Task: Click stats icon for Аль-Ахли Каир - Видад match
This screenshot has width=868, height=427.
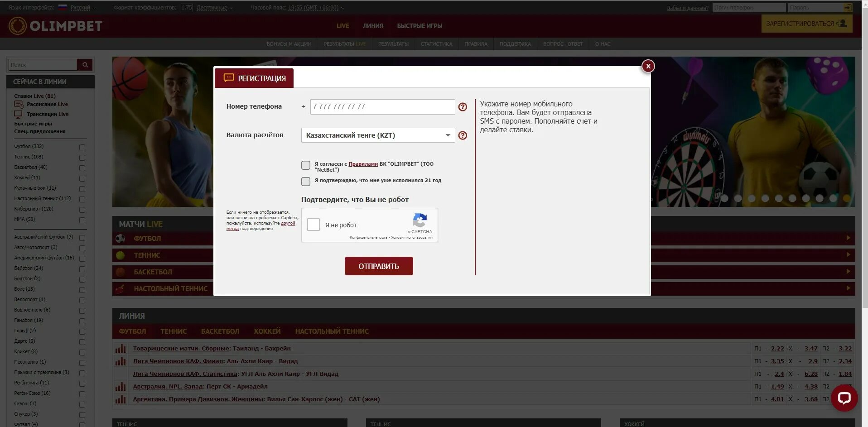Action: coord(121,361)
